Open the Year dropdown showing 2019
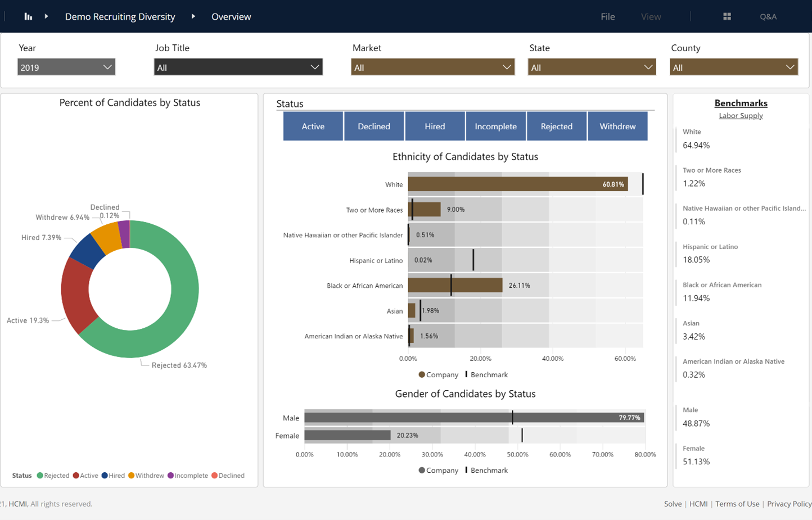This screenshot has width=812, height=520. click(x=66, y=66)
